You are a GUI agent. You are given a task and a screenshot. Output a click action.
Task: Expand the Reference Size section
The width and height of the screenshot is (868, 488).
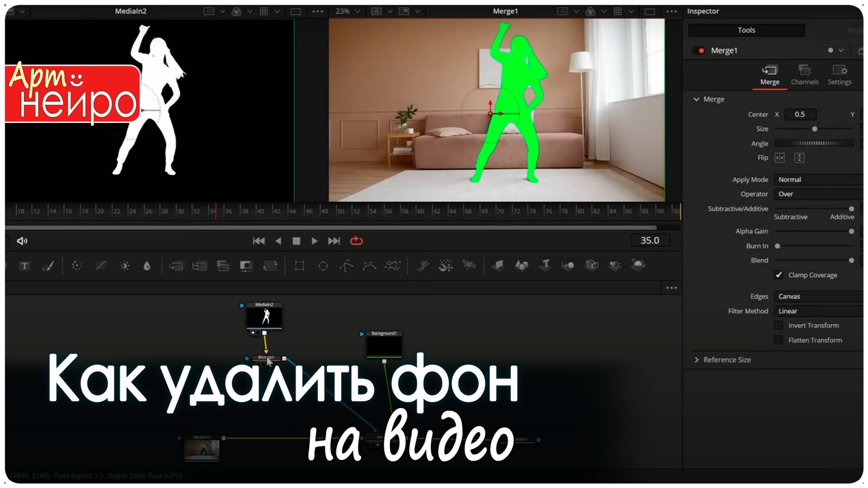pyautogui.click(x=698, y=359)
